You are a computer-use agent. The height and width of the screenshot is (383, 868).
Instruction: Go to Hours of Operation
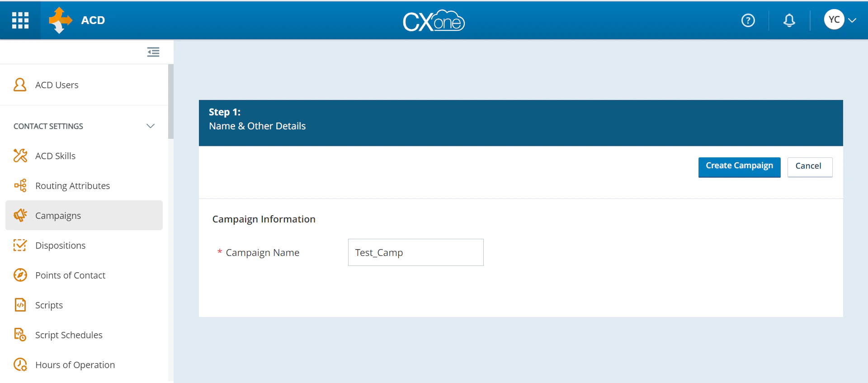84,365
